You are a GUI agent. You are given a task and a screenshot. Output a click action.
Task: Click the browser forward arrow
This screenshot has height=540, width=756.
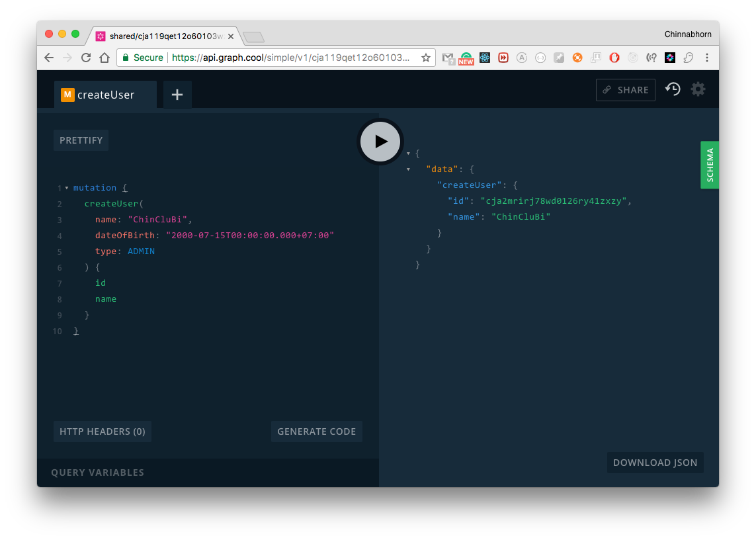[x=67, y=58]
